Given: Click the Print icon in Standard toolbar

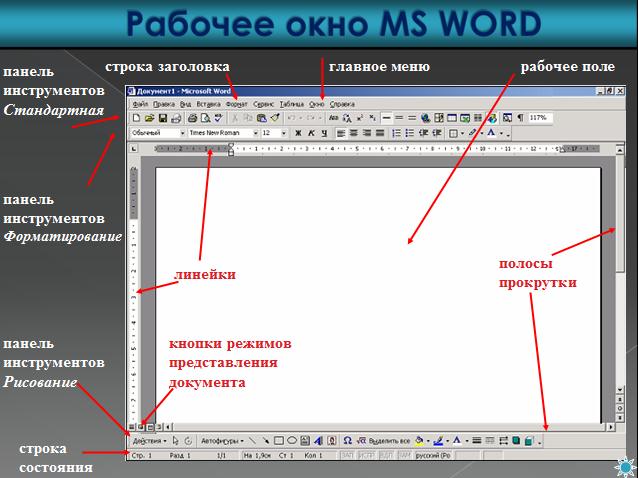Looking at the screenshot, I should 193,118.
